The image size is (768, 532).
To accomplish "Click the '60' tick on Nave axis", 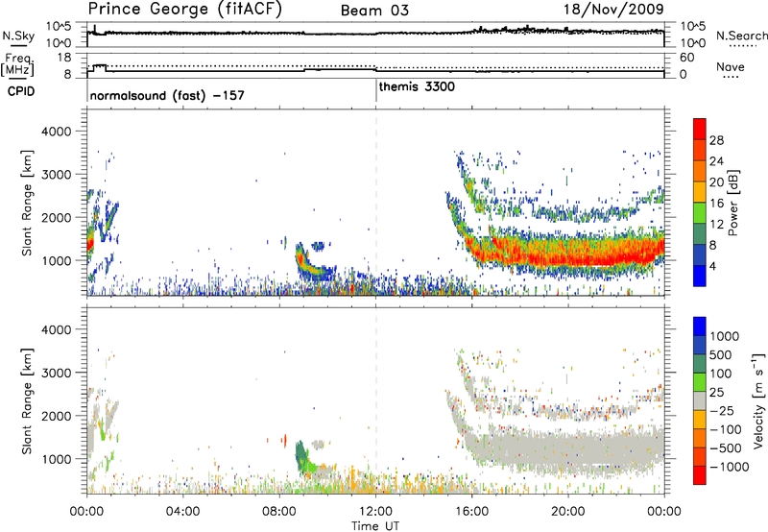I will 686,58.
